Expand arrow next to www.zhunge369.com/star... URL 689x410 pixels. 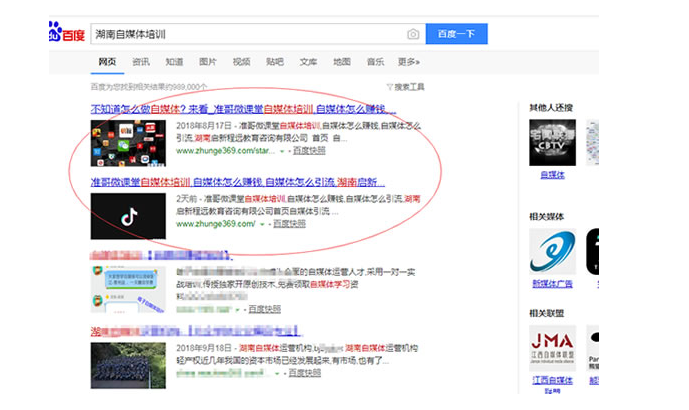(x=282, y=151)
